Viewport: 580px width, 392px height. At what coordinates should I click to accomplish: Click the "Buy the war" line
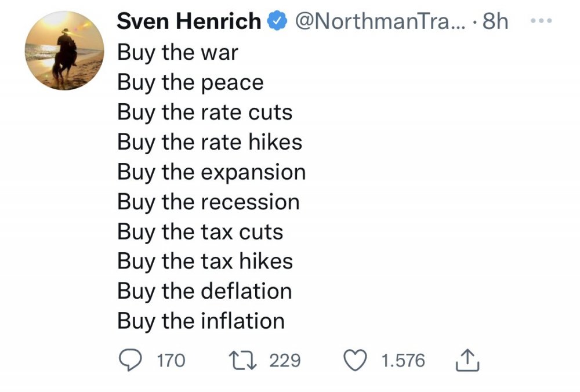pyautogui.click(x=177, y=52)
